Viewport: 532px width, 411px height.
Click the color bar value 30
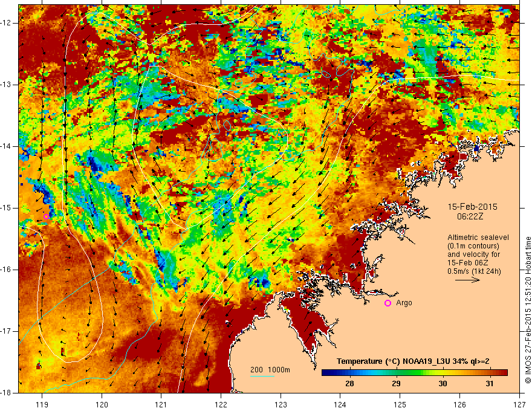[x=443, y=384]
